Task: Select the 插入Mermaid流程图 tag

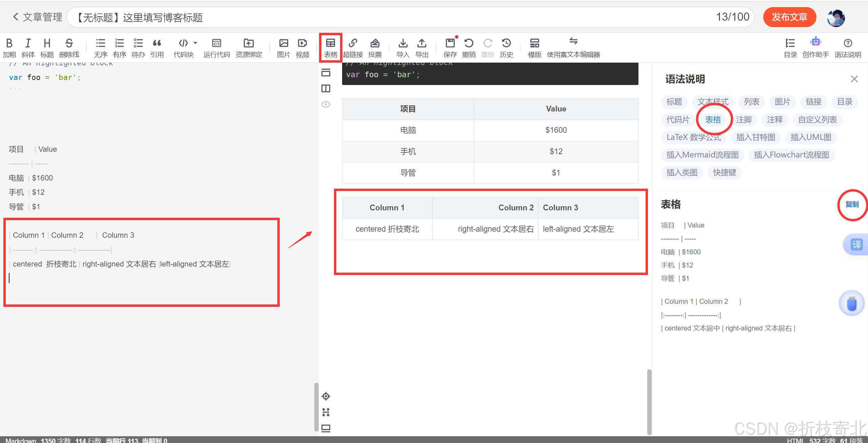Action: click(x=703, y=155)
